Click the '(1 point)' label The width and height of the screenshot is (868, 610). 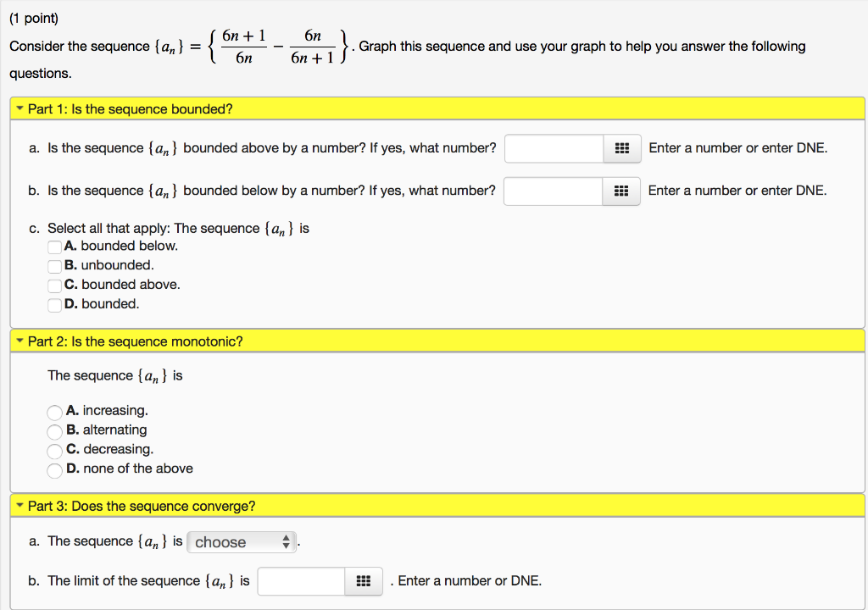click(x=34, y=19)
